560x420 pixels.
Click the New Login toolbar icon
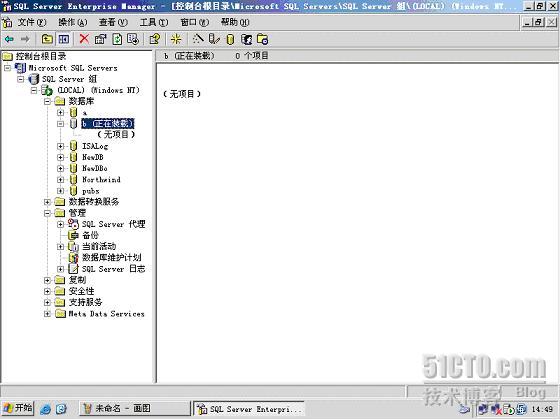pyautogui.click(x=246, y=39)
